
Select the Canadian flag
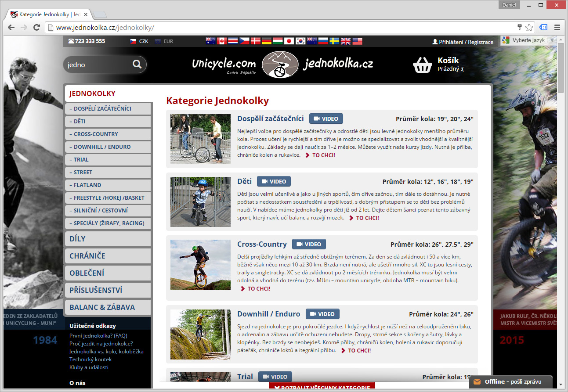(221, 41)
